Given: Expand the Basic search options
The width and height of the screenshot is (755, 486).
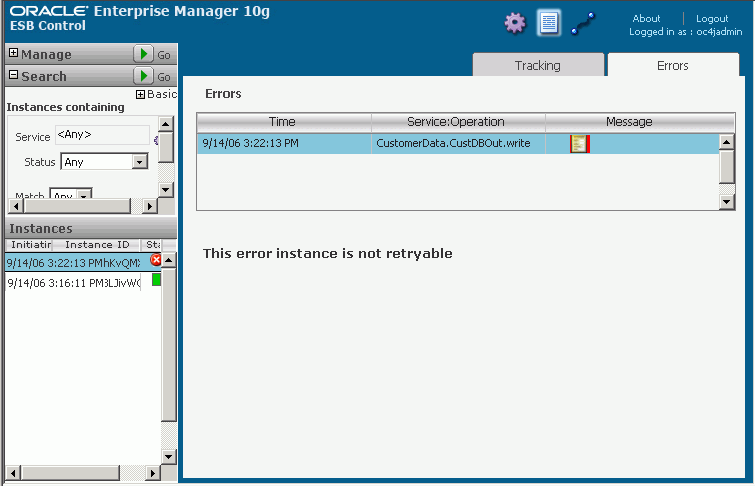Looking at the screenshot, I should tap(140, 94).
